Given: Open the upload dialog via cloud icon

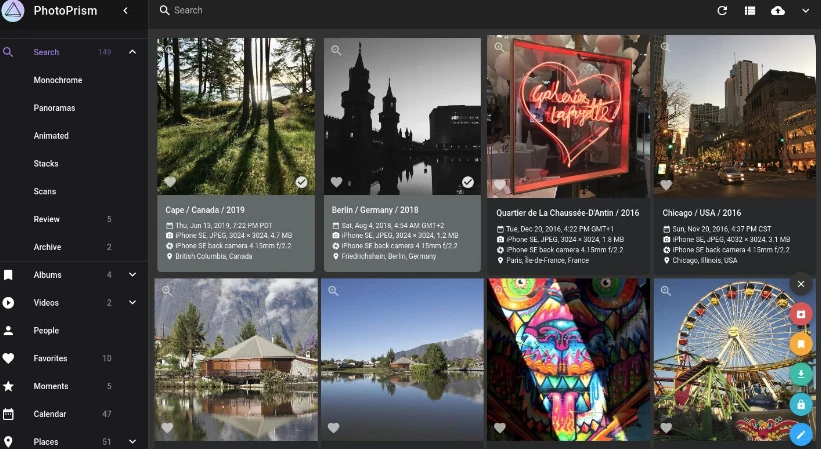Looking at the screenshot, I should tap(778, 10).
